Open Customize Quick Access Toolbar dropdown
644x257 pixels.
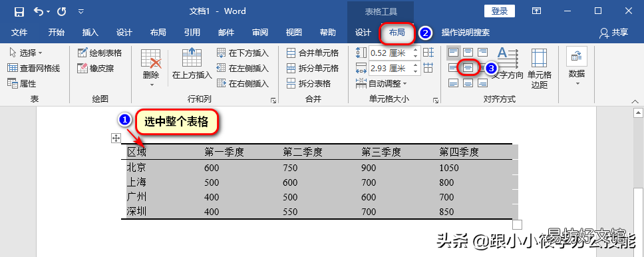[x=80, y=11]
